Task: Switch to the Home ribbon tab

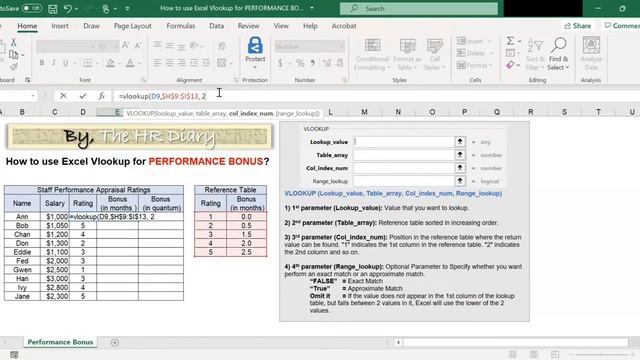Action: (x=27, y=26)
